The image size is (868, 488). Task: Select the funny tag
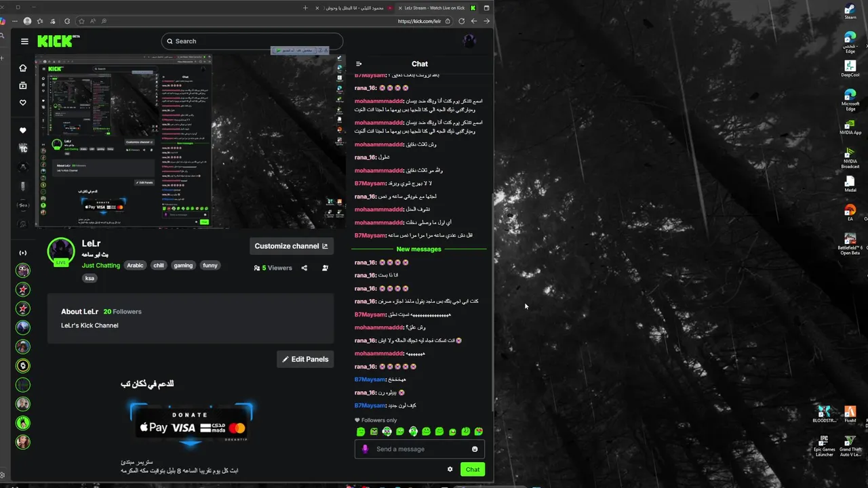point(210,266)
